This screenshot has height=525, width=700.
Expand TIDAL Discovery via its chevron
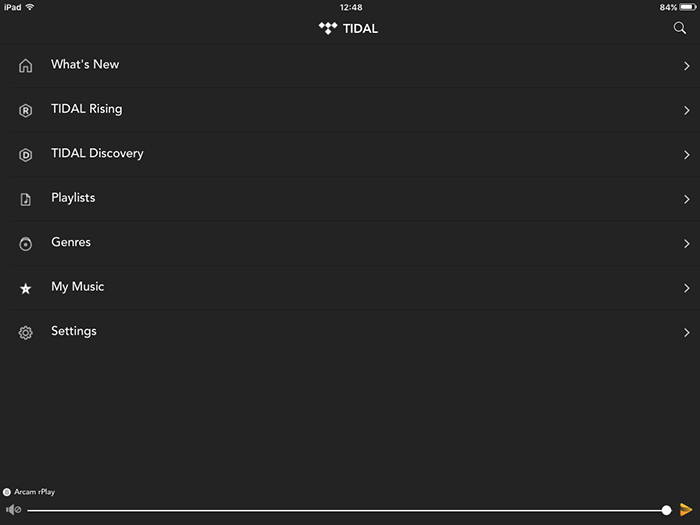pyautogui.click(x=687, y=155)
